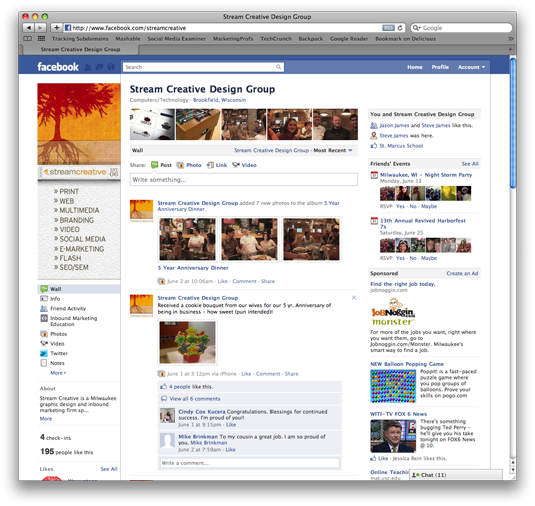Click the add bookmark plus button

click(x=56, y=28)
